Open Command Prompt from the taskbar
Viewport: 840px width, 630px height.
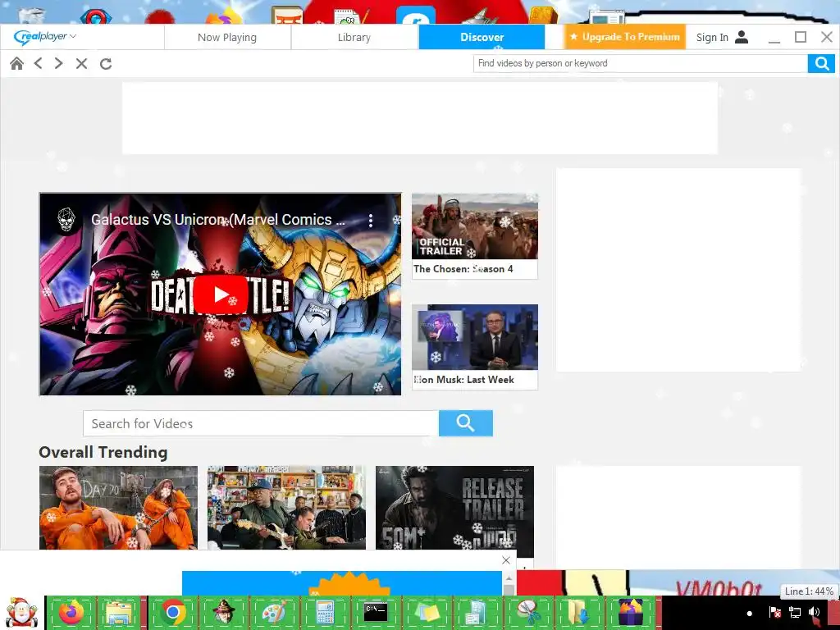[x=376, y=612]
